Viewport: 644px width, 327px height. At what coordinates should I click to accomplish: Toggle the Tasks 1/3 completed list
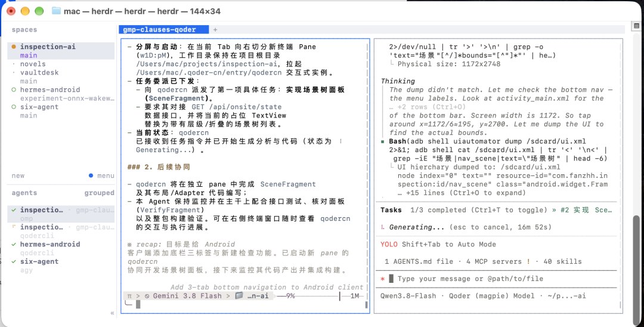pyautogui.click(x=464, y=210)
